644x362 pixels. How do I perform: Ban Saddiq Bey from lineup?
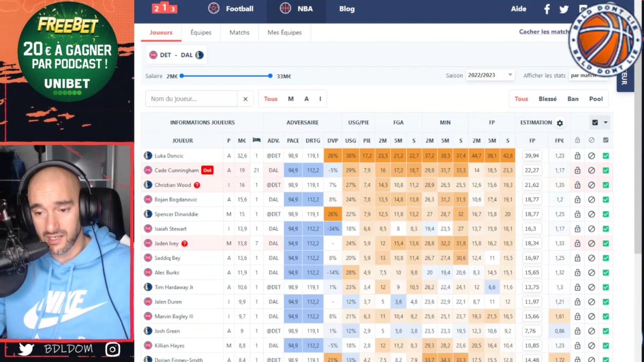[591, 258]
